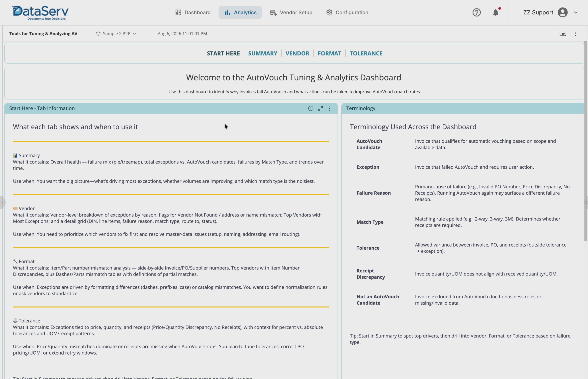The width and height of the screenshot is (588, 379).
Task: Switch to the SUMMARY tab
Action: pos(263,53)
